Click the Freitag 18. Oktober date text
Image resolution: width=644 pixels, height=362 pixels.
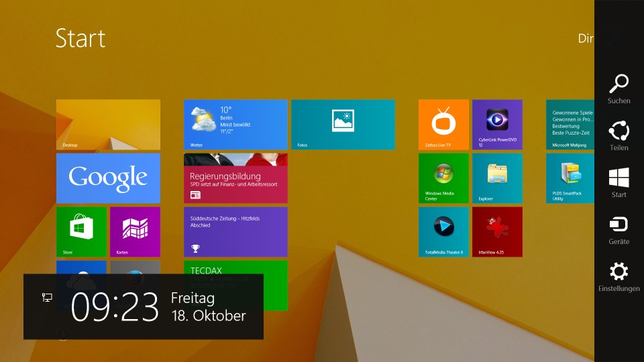point(208,306)
